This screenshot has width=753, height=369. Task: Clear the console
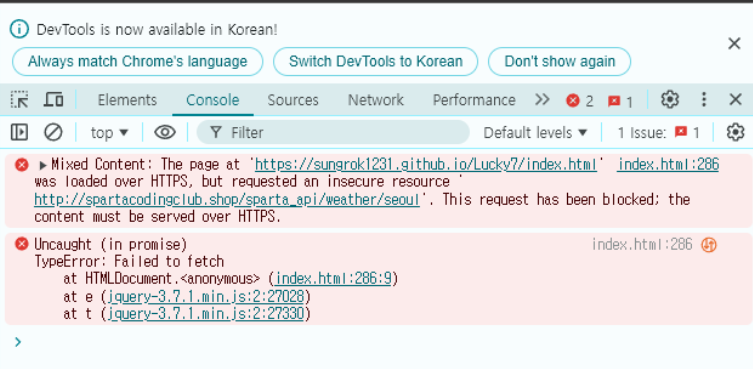click(53, 132)
